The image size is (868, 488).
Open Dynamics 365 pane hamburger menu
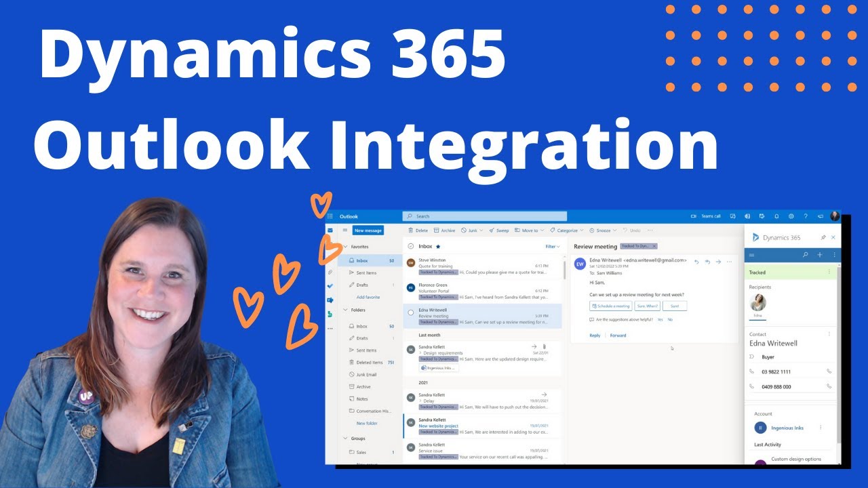point(751,255)
